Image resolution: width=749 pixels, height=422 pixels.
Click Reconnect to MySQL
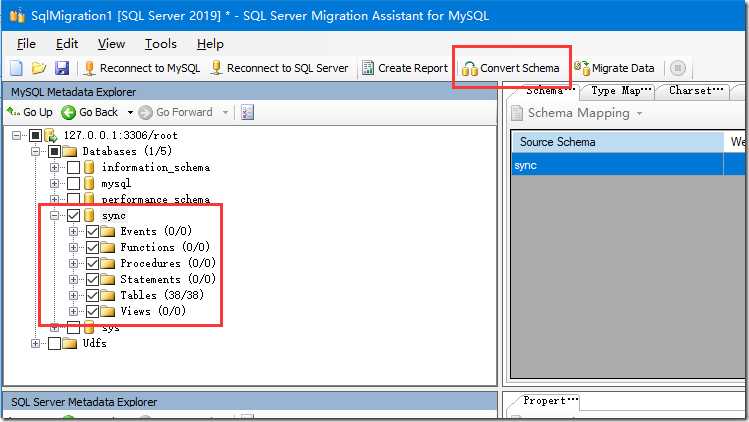pos(142,68)
